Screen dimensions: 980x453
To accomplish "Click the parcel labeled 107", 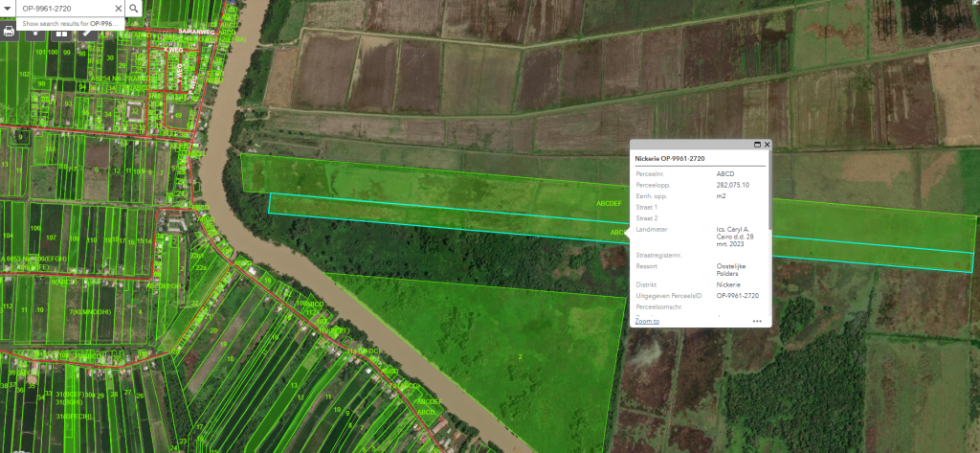I will click(51, 237).
